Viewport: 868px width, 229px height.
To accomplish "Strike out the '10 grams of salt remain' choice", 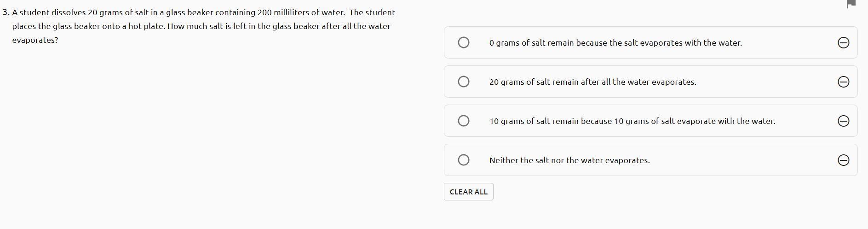I will coord(843,121).
